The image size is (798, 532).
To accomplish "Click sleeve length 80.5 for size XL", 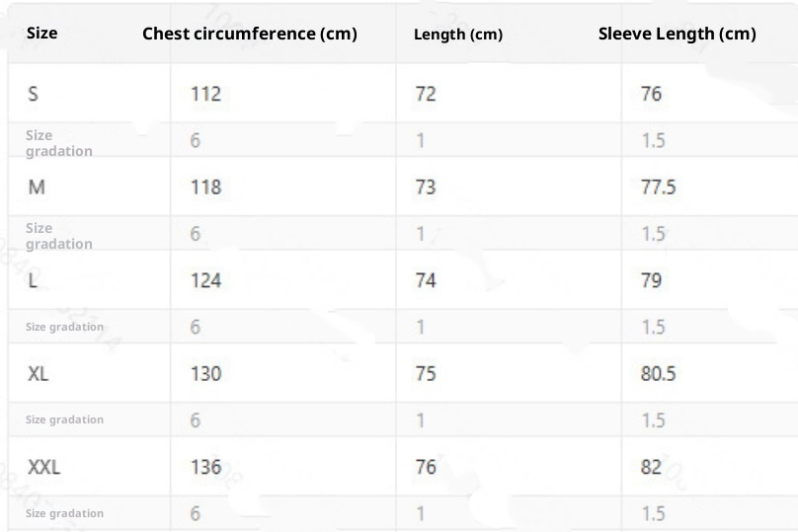I will (658, 373).
